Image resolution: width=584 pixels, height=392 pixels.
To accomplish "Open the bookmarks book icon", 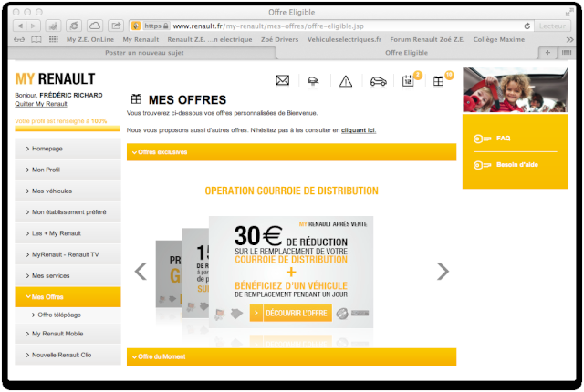I will pos(36,39).
